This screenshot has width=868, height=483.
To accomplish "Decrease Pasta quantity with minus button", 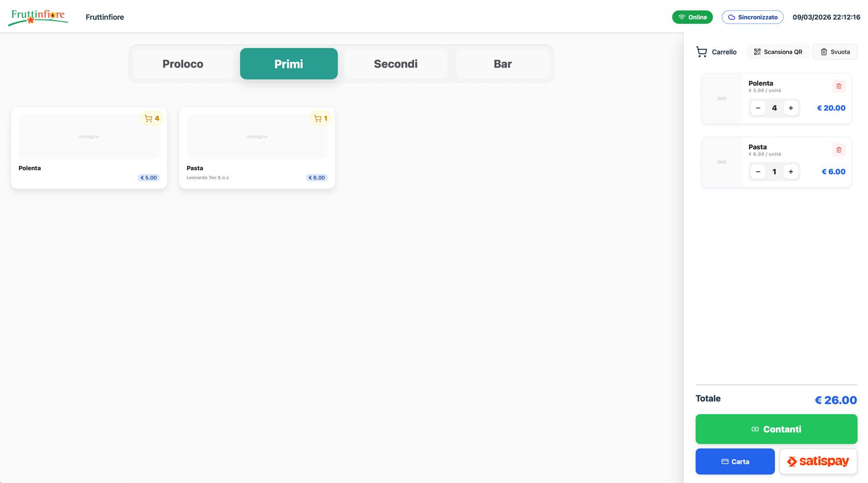I will [758, 172].
